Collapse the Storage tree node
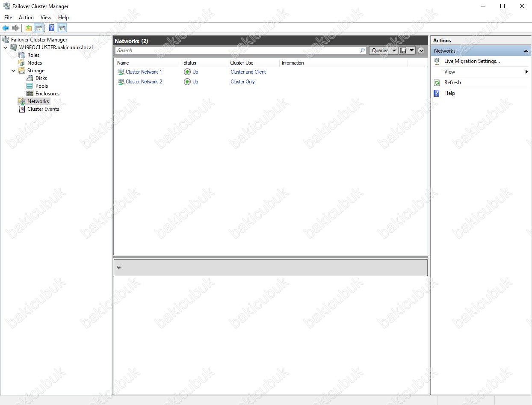 coord(14,71)
